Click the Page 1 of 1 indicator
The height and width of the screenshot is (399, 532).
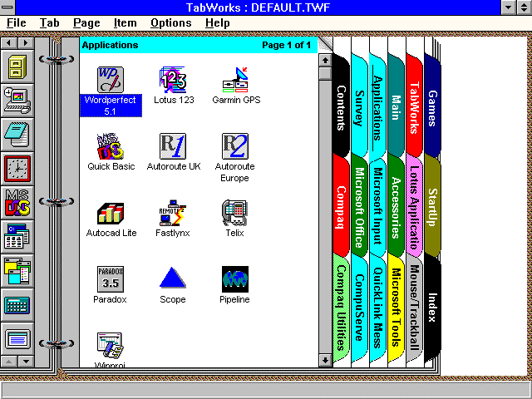286,45
